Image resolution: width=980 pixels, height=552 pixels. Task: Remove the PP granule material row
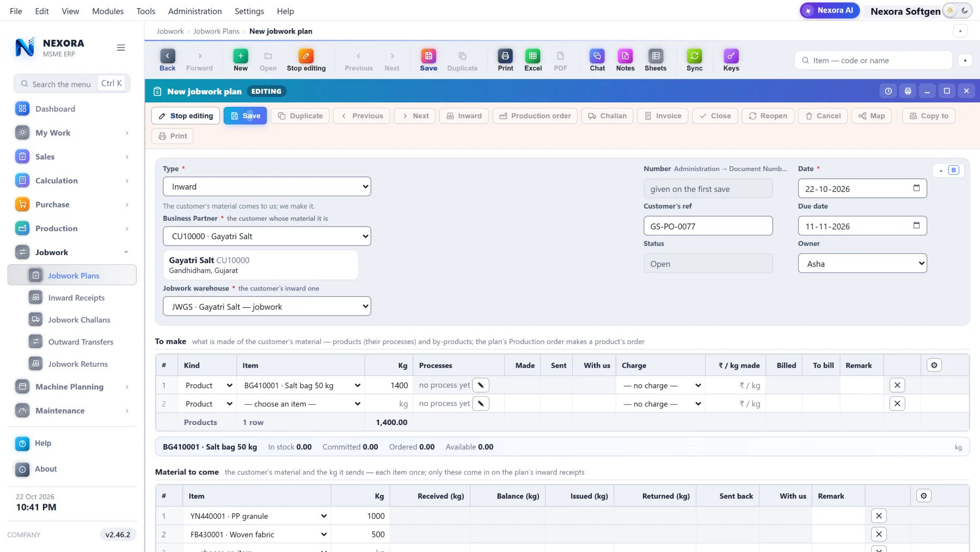[879, 516]
